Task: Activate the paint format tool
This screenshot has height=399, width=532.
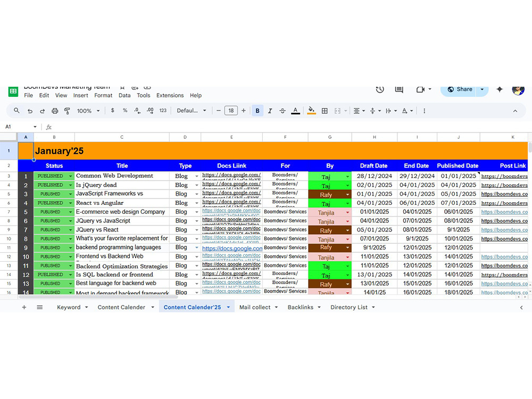Action: pos(67,111)
